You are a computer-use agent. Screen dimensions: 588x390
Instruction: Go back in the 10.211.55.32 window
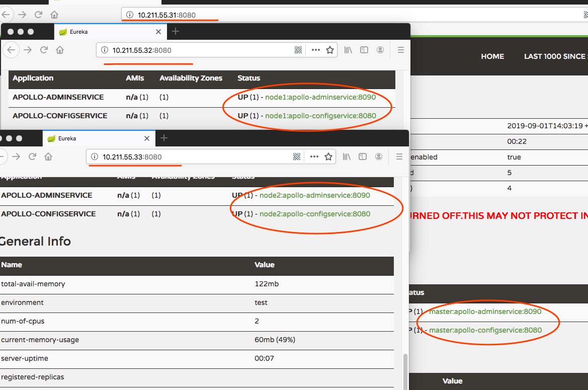coord(12,50)
